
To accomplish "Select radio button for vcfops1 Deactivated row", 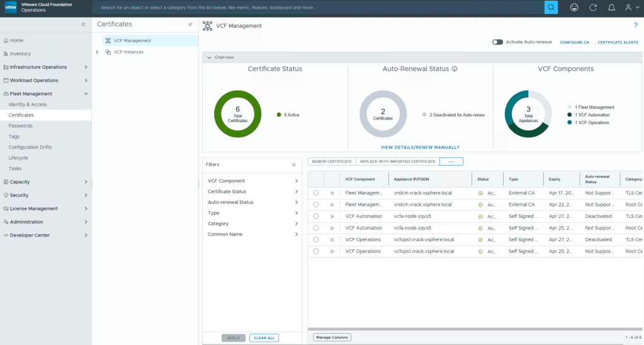I will 316,240.
